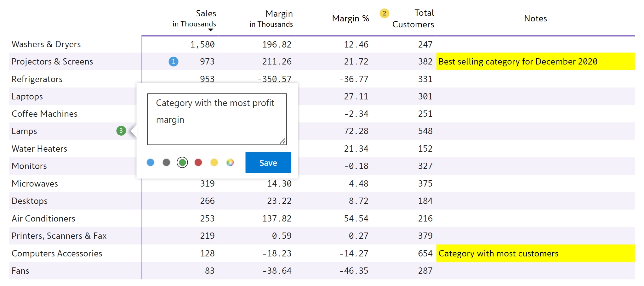The width and height of the screenshot is (644, 286).
Task: Pick the gray annotation color
Action: (166, 163)
